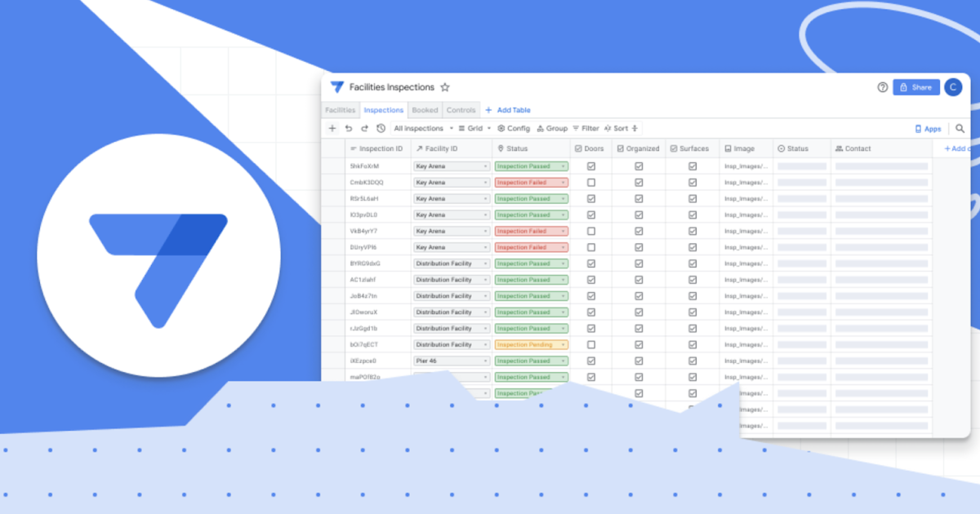Open the search magnifier icon
This screenshot has width=980, height=514.
pos(960,128)
